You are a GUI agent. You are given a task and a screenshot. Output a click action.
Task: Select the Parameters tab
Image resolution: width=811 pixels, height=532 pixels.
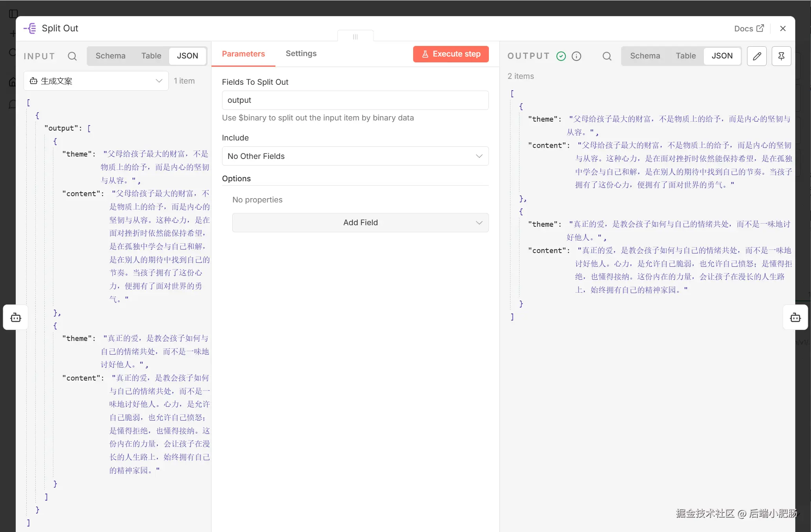click(x=243, y=54)
